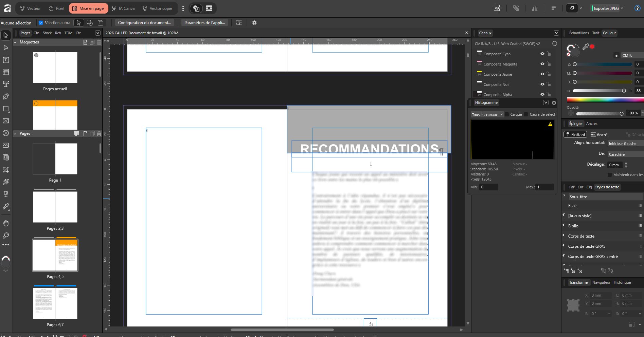Click Paramètres de l'appli button
Screen dimensions: 644x337
(204, 23)
